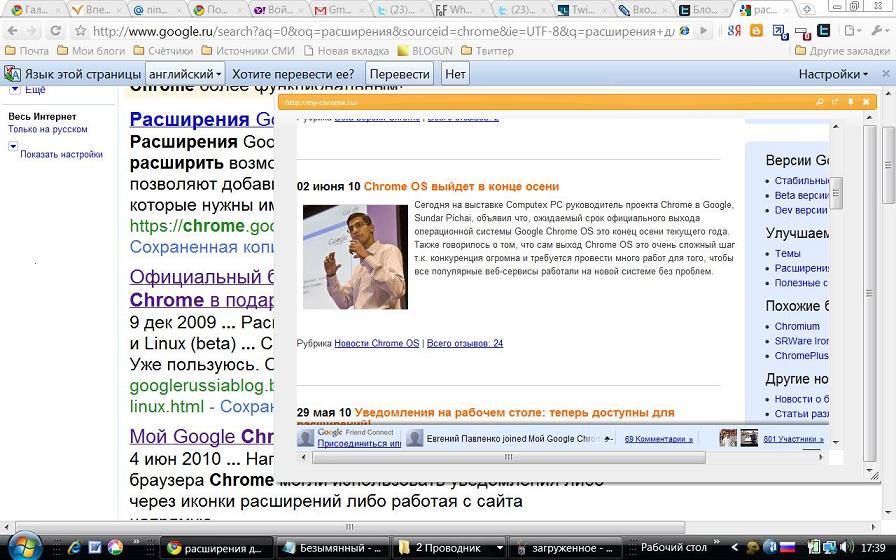Open the 69 Комментарии link
This screenshot has height=560, width=896.
pyautogui.click(x=658, y=439)
